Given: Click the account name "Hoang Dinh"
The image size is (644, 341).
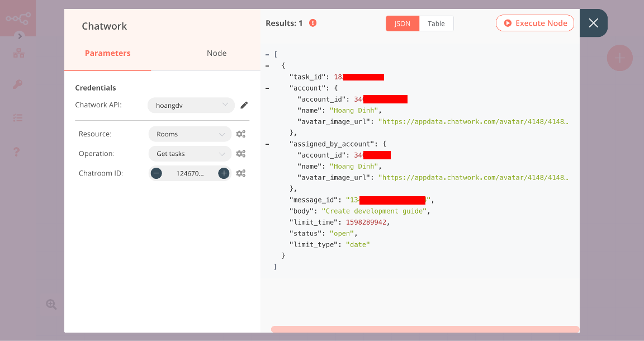Looking at the screenshot, I should pyautogui.click(x=354, y=111).
